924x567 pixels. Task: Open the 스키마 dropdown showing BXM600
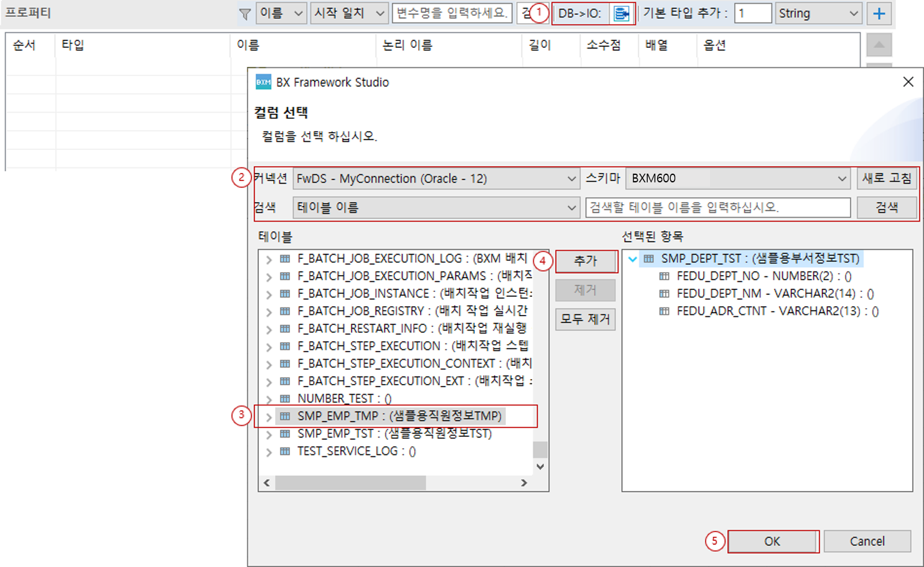pyautogui.click(x=843, y=179)
